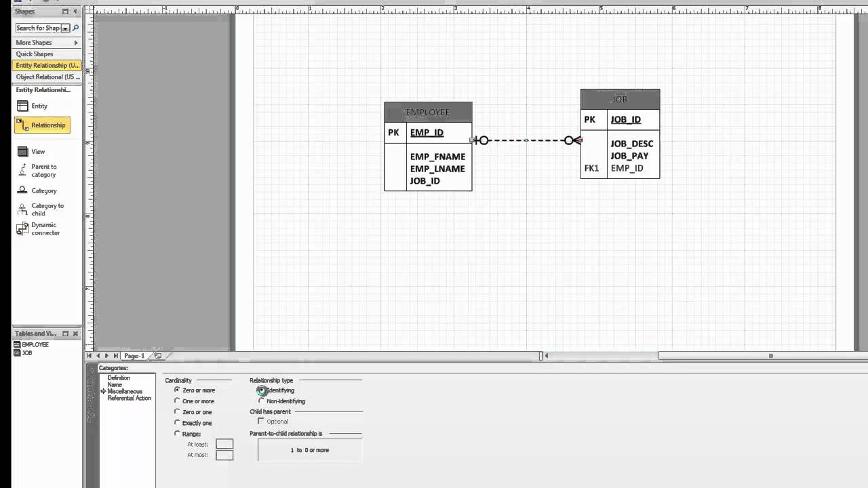This screenshot has height=488, width=868.
Task: Insert new page tab icon
Action: [x=158, y=355]
